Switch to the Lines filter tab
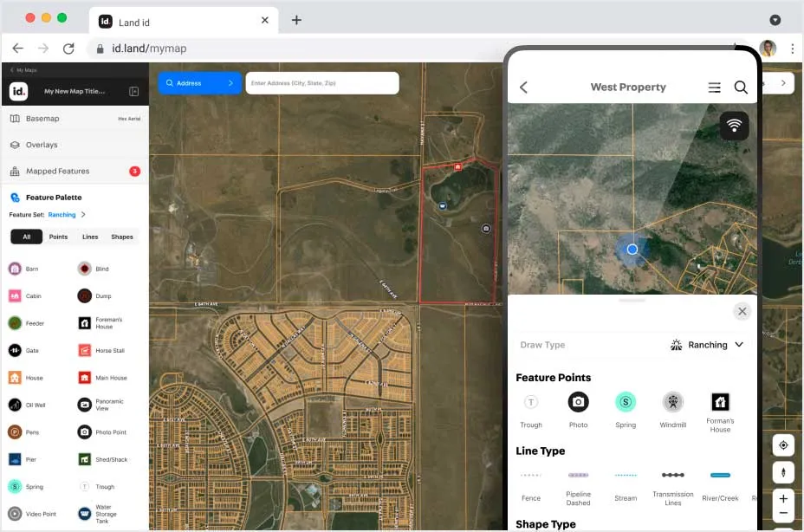The image size is (804, 532). tap(90, 237)
